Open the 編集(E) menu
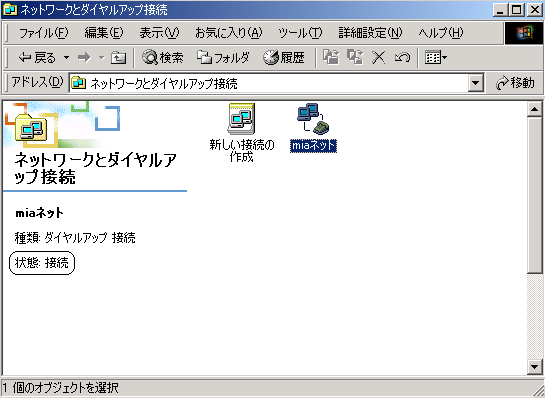The width and height of the screenshot is (545, 398). pos(104,33)
